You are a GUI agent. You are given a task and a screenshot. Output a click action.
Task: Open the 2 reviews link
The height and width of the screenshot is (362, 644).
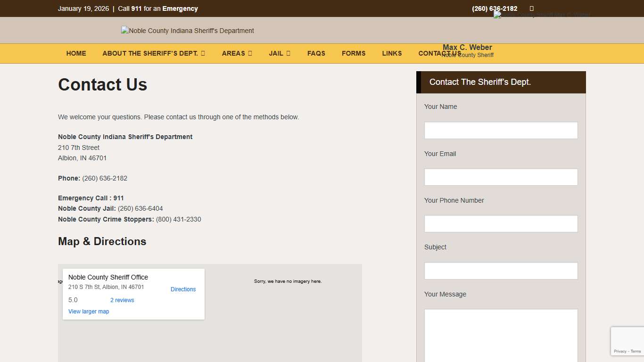click(x=122, y=300)
